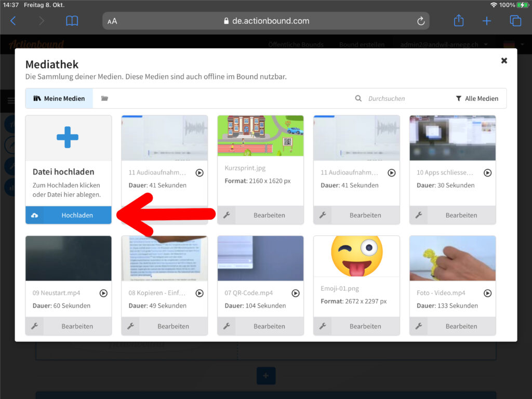The image size is (532, 399).
Task: Click Bearbeiten for Emoji-01.png
Action: pyautogui.click(x=365, y=326)
